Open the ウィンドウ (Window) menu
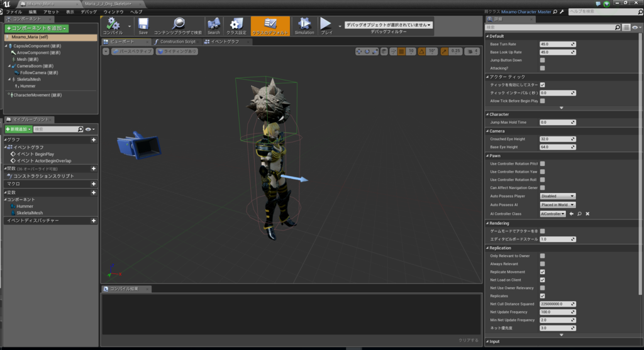This screenshot has height=350, width=644. (113, 12)
